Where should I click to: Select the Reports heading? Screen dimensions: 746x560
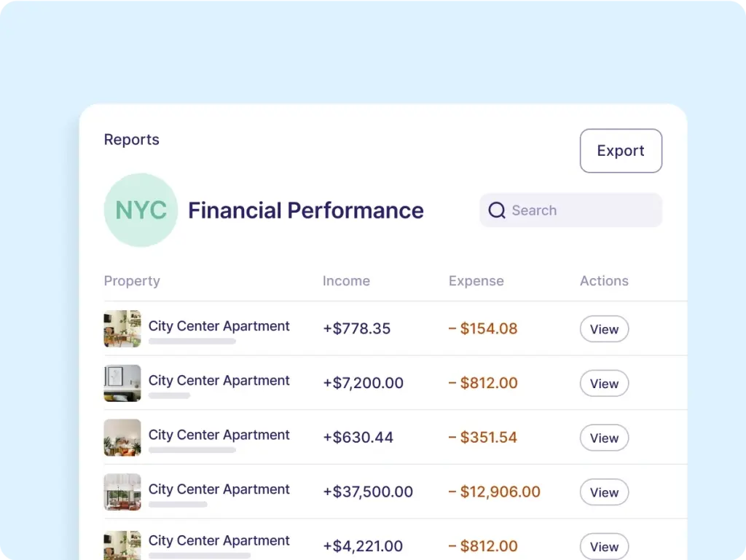131,139
